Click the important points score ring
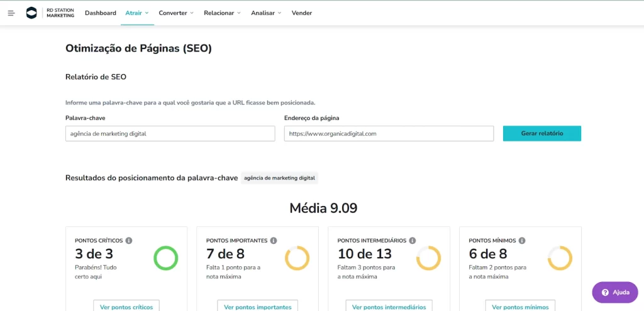 click(297, 258)
